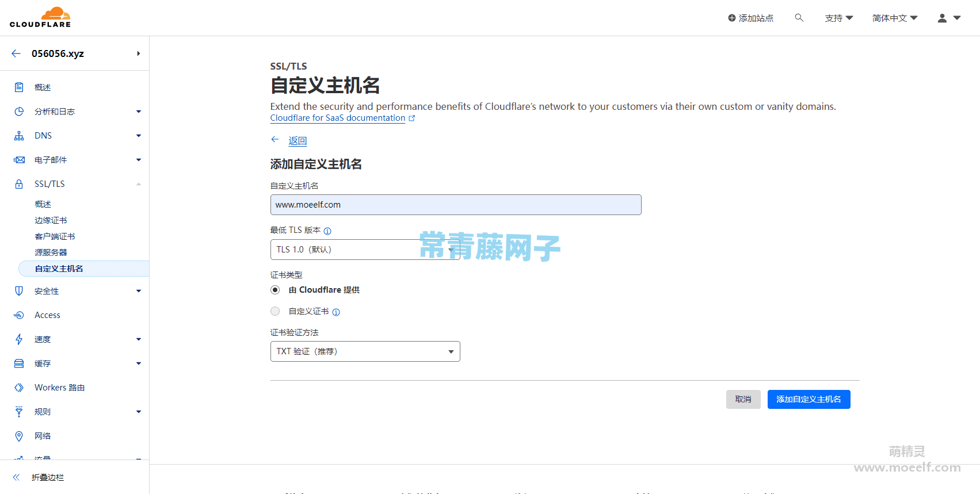Click the 056056.xyz domain name
980x494 pixels.
pyautogui.click(x=58, y=53)
